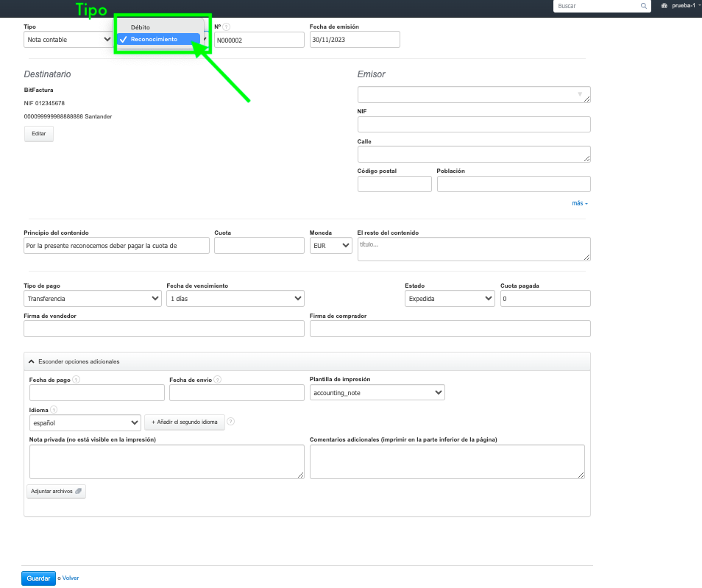Click the Guardar button

[38, 578]
